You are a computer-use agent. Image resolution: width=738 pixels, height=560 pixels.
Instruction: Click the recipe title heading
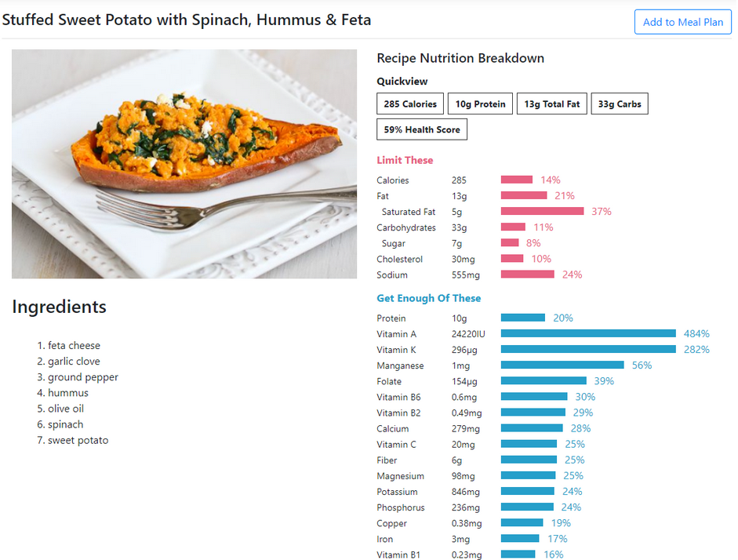point(187,20)
